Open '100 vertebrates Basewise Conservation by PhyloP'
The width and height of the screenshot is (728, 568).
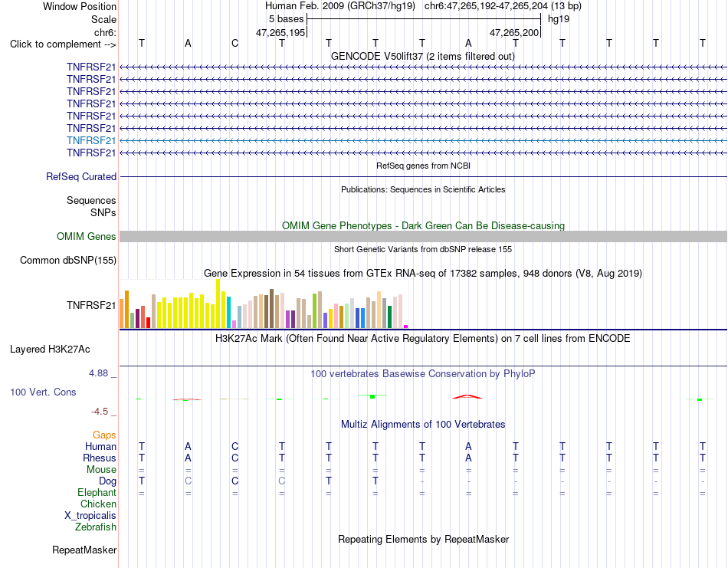423,374
